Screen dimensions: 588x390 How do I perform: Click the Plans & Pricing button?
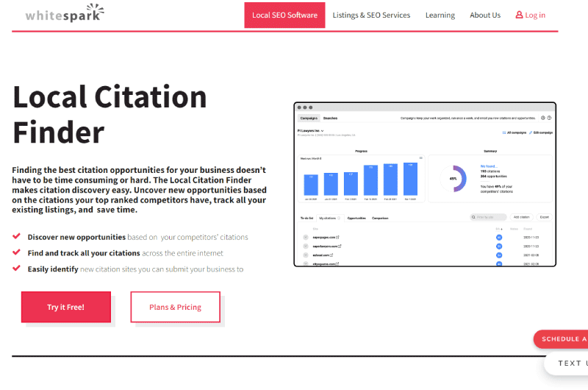click(x=175, y=307)
